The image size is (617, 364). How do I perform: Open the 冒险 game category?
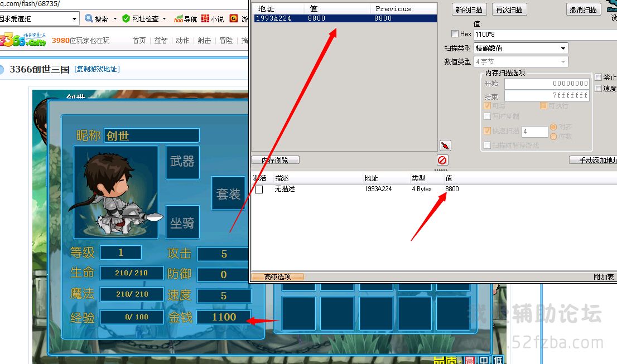(226, 41)
